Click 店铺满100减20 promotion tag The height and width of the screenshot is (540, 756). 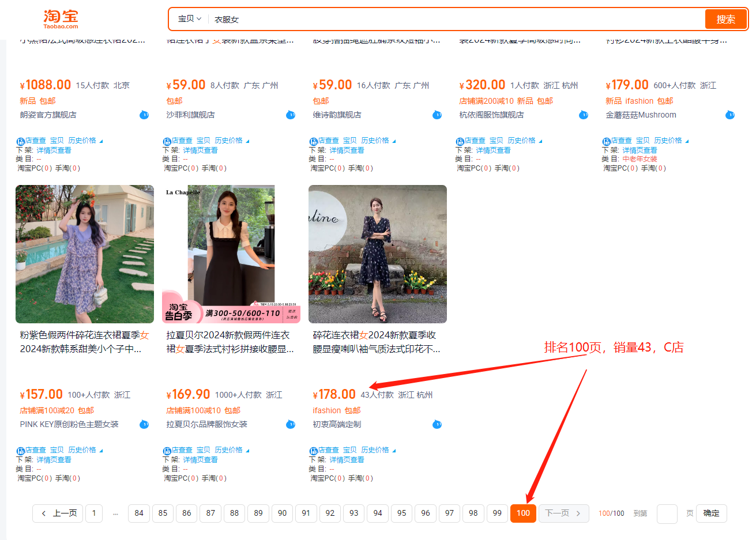coord(47,410)
